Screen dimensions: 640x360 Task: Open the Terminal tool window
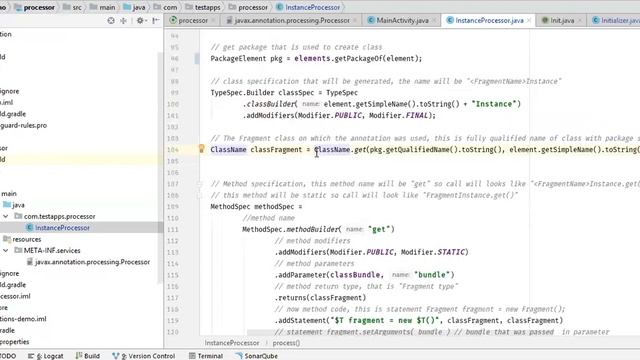[206, 356]
